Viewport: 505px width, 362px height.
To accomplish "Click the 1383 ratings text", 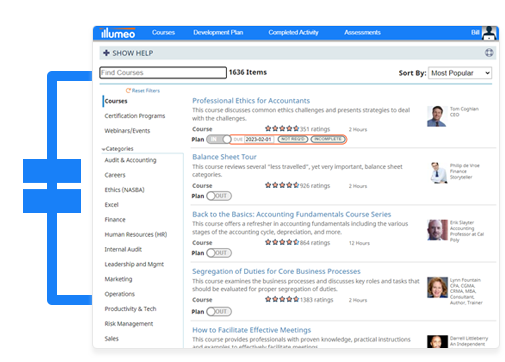I will tap(317, 299).
